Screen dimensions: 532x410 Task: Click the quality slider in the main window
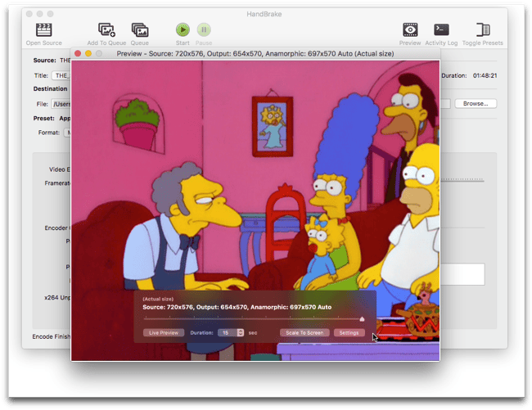click(x=462, y=180)
